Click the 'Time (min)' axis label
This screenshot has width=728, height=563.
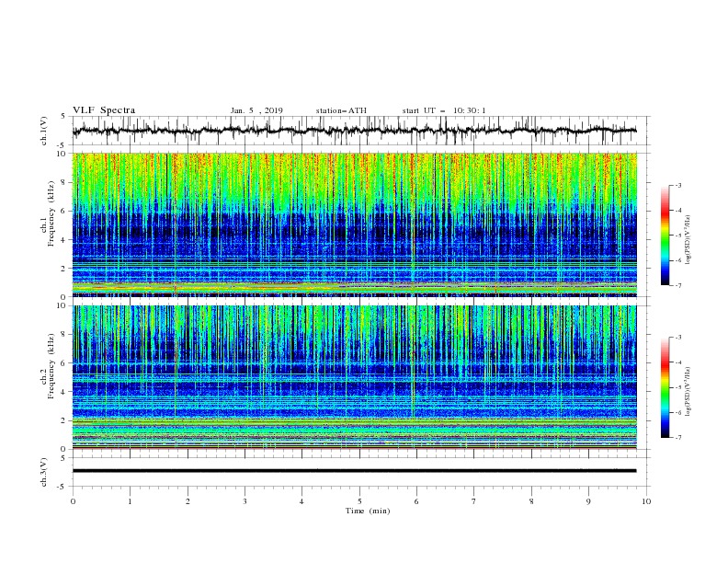(x=368, y=511)
